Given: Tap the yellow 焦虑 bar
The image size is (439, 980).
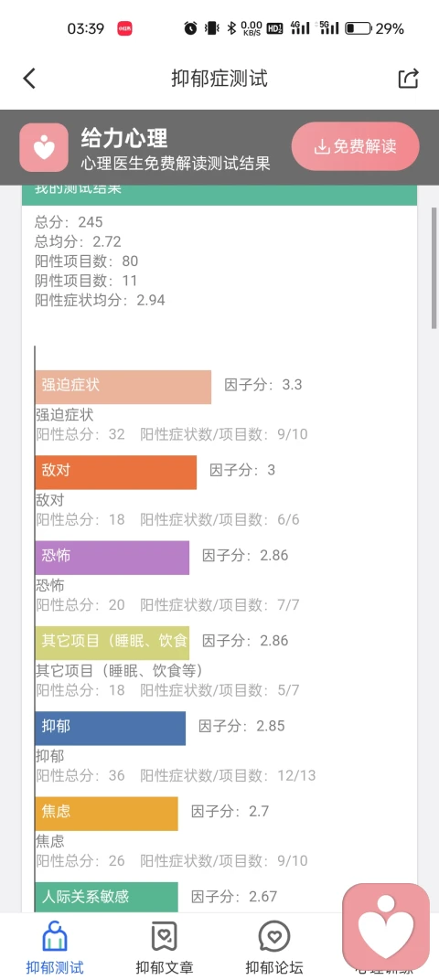Looking at the screenshot, I should (106, 814).
